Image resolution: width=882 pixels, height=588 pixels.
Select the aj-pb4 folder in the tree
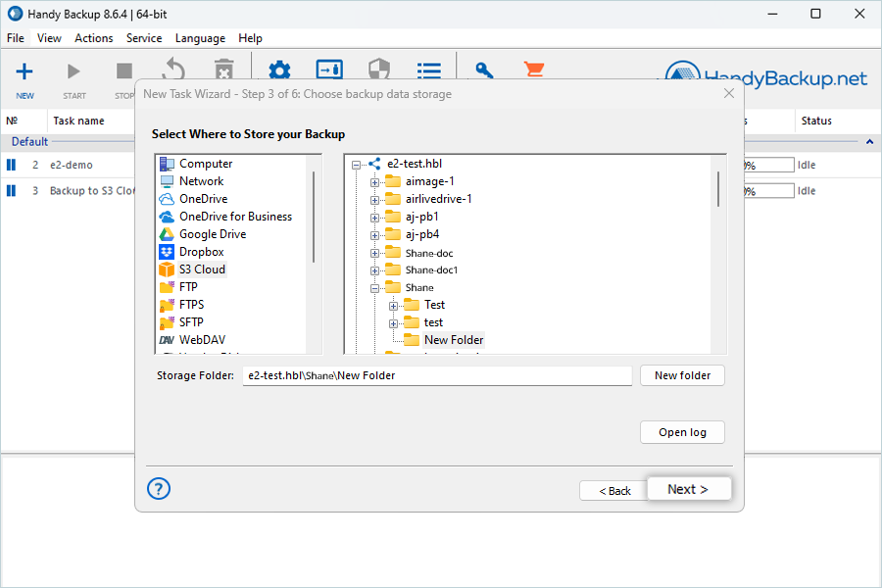[421, 234]
